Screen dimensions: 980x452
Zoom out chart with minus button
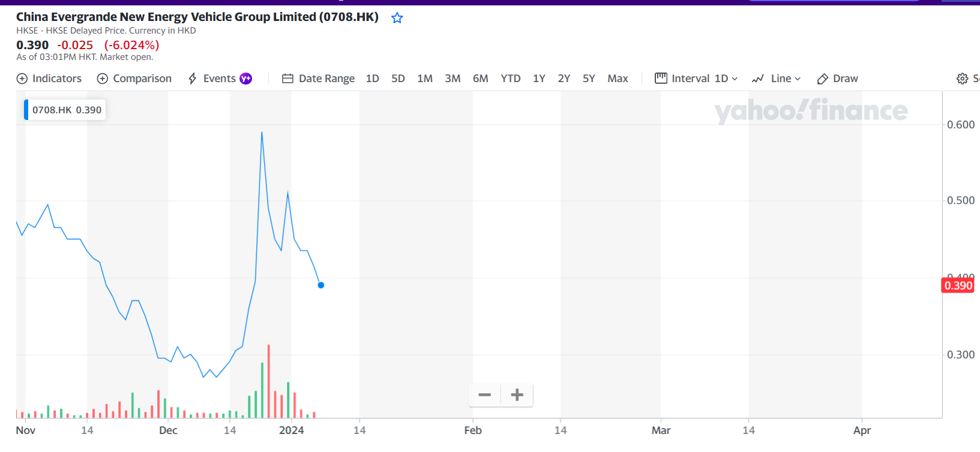point(485,395)
